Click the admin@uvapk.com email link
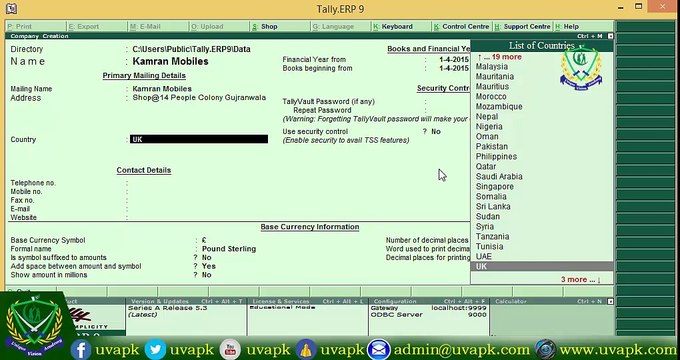Screen dimensions: 680x360 461,350
